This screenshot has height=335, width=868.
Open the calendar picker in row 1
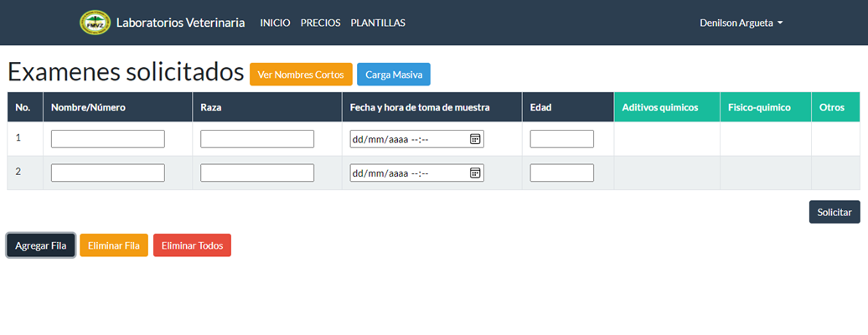pos(475,139)
